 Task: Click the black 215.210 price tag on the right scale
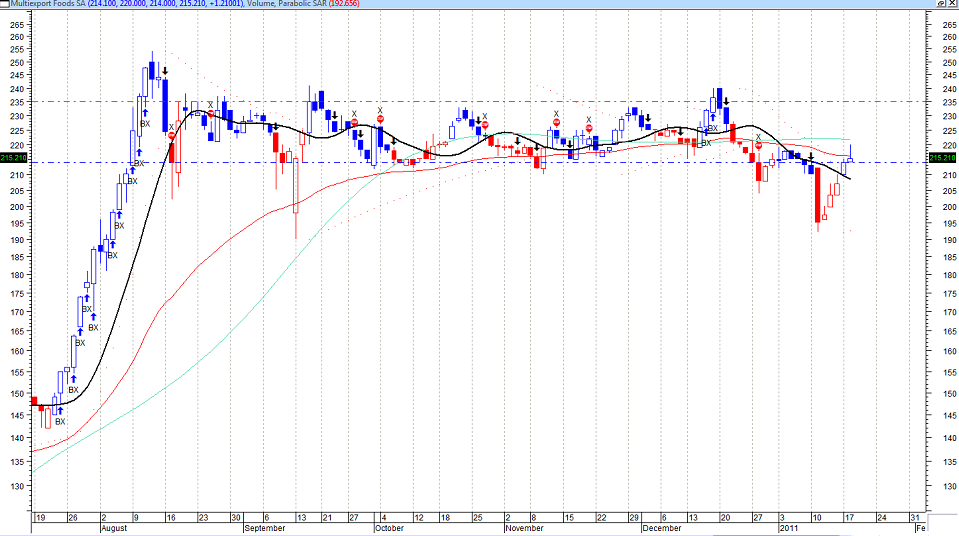[943, 158]
